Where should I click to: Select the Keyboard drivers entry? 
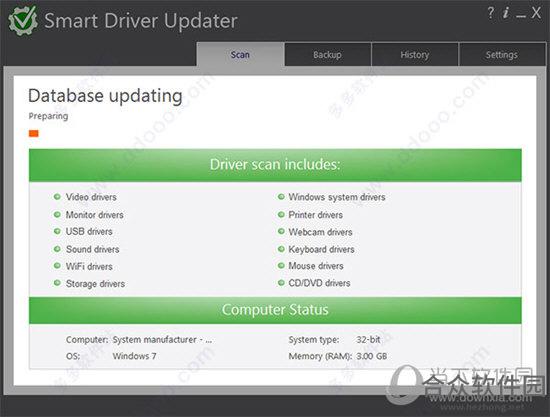click(321, 249)
